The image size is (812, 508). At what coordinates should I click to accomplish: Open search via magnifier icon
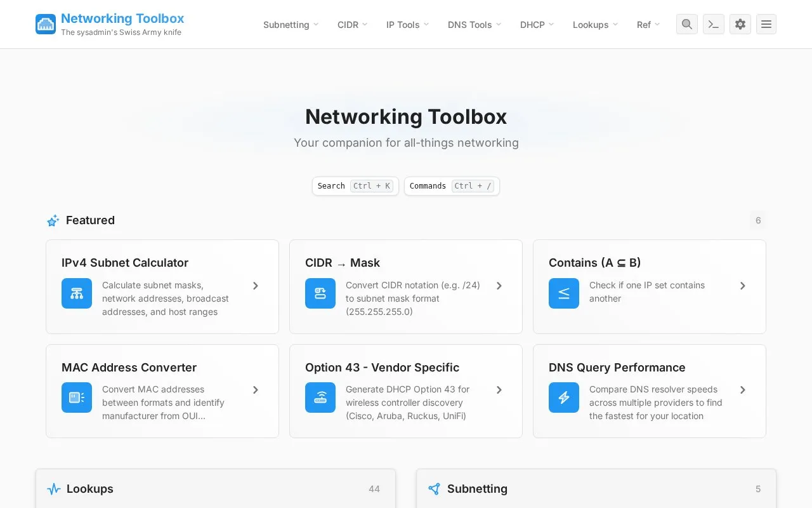click(x=687, y=24)
